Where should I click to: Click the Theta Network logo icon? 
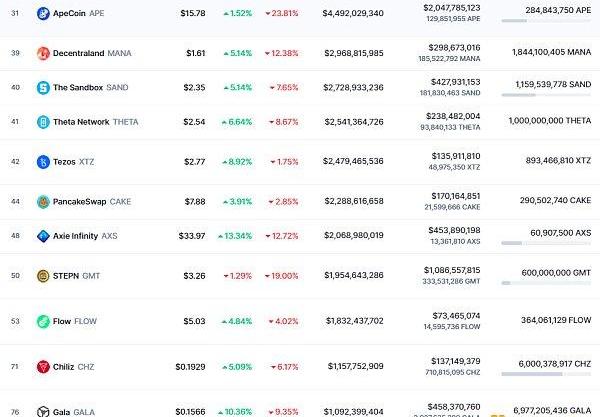coord(43,122)
